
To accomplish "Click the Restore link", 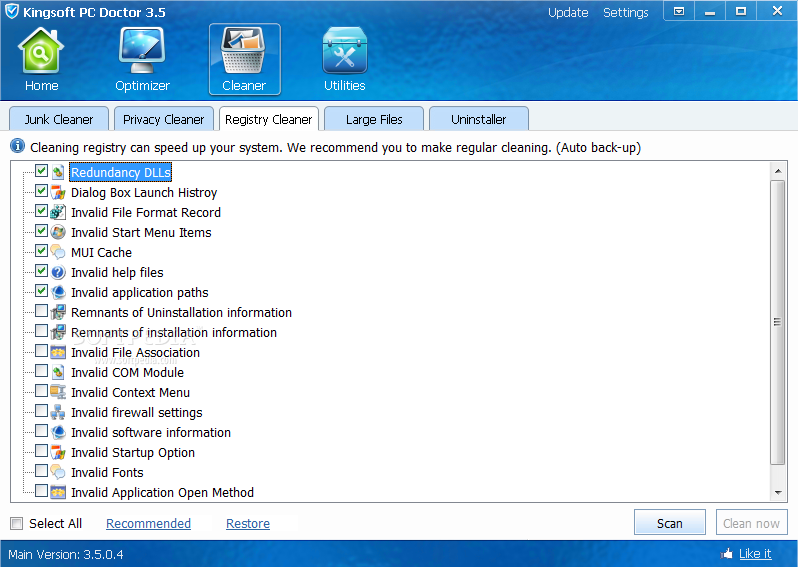I will pos(248,523).
